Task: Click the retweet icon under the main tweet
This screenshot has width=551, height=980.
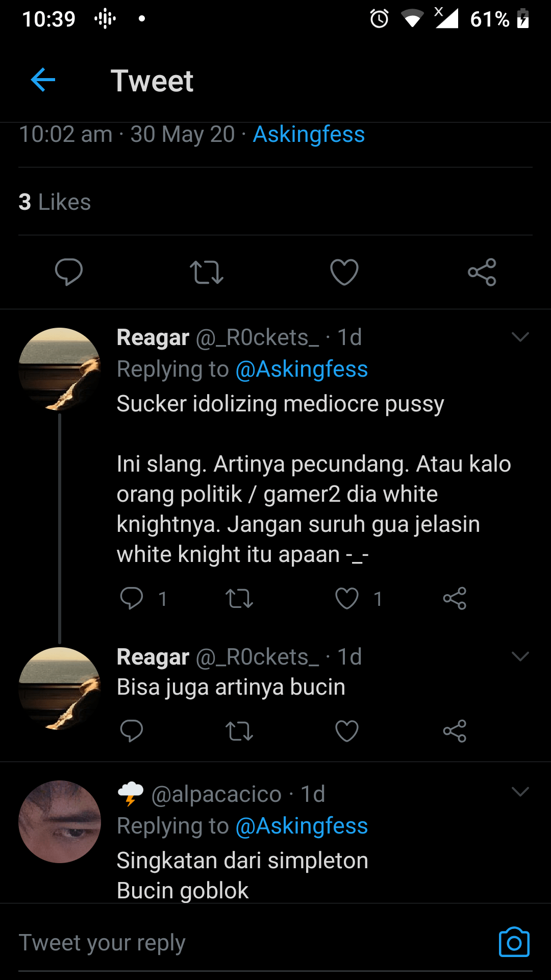Action: pos(207,273)
